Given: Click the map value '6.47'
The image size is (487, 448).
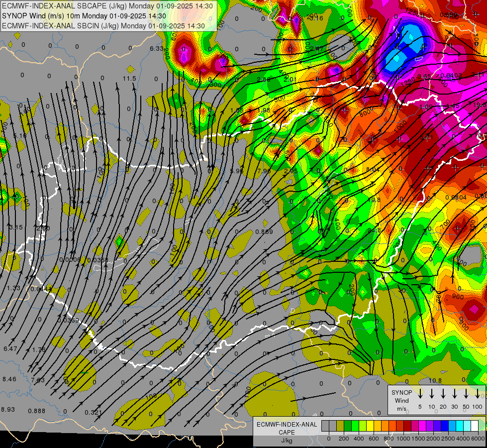Looking at the screenshot, I should [x=10, y=349].
